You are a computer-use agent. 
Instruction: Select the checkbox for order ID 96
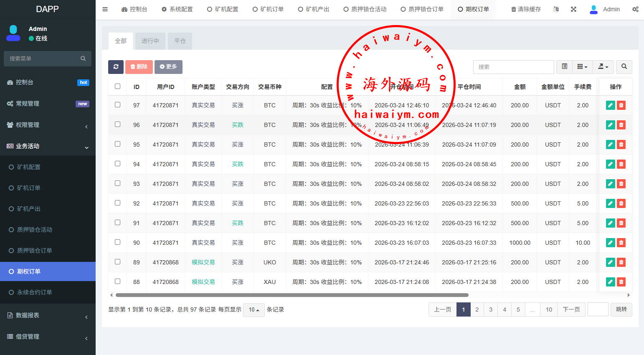117,124
